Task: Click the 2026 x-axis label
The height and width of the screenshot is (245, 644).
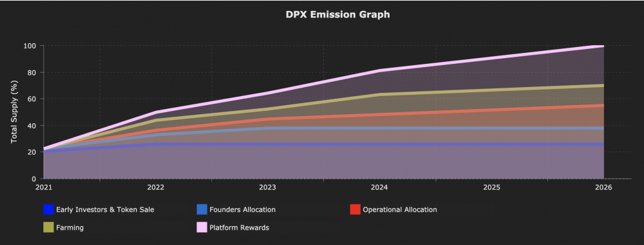Action: pos(603,188)
